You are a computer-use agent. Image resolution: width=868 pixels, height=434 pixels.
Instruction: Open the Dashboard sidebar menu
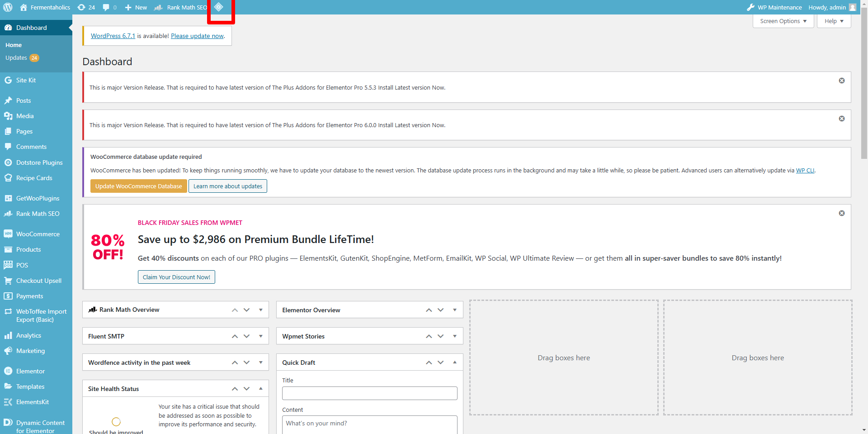(x=36, y=28)
